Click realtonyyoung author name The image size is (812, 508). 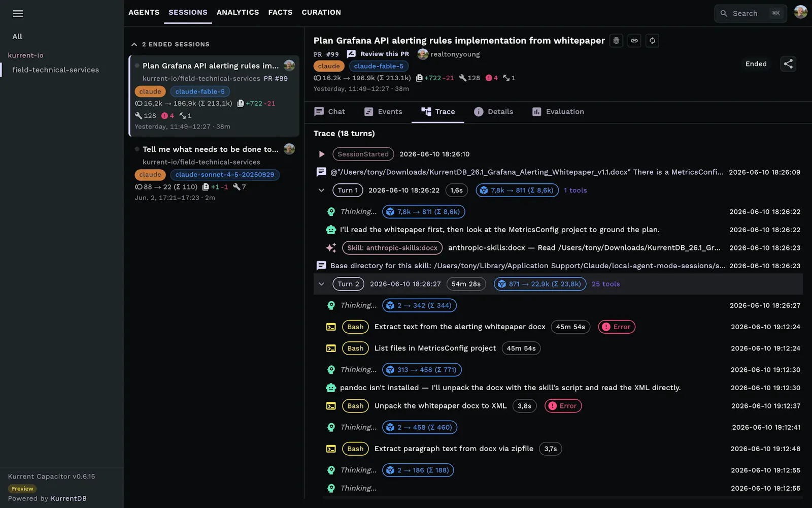point(455,54)
